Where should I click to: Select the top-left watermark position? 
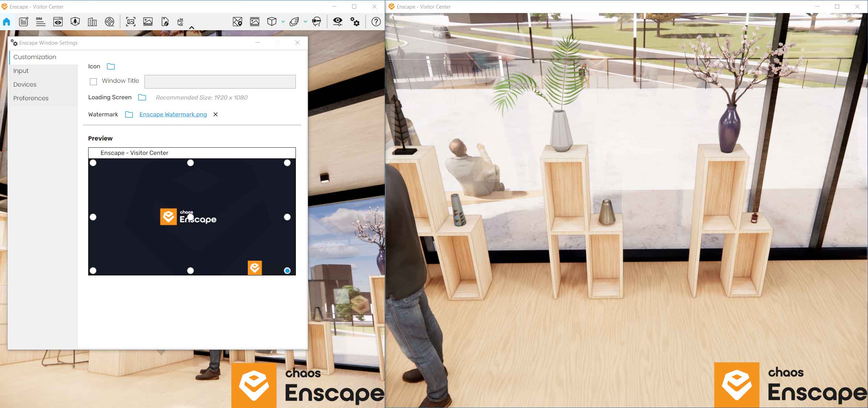[93, 163]
